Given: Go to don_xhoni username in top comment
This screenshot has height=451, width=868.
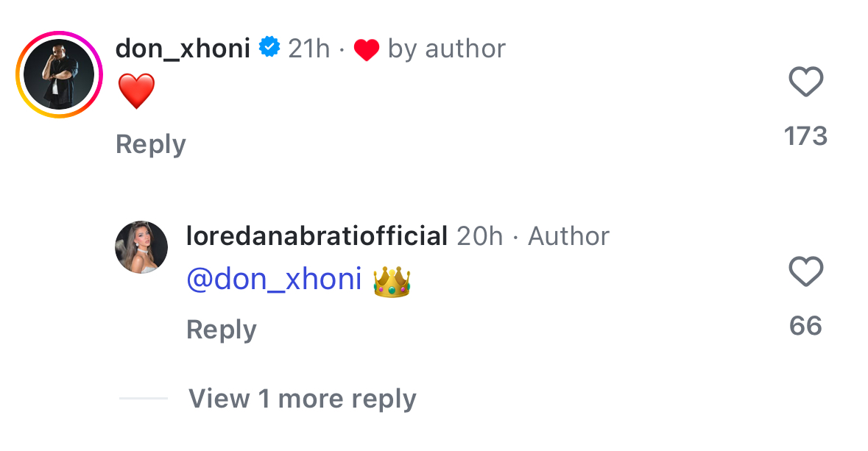Looking at the screenshot, I should (183, 49).
